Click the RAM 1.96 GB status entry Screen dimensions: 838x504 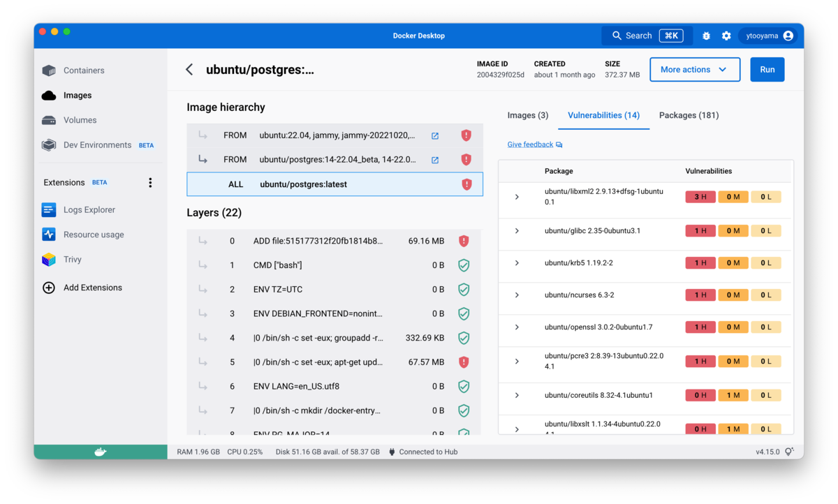[198, 452]
